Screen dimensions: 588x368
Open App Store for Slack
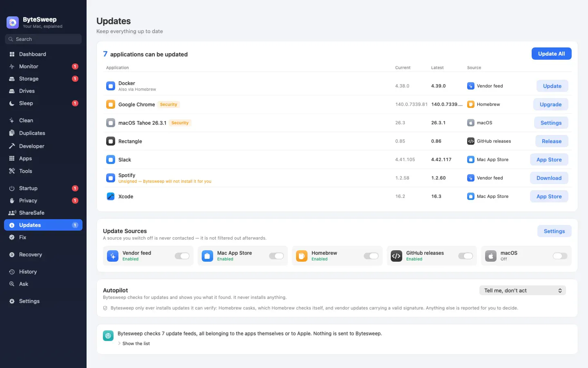point(549,159)
